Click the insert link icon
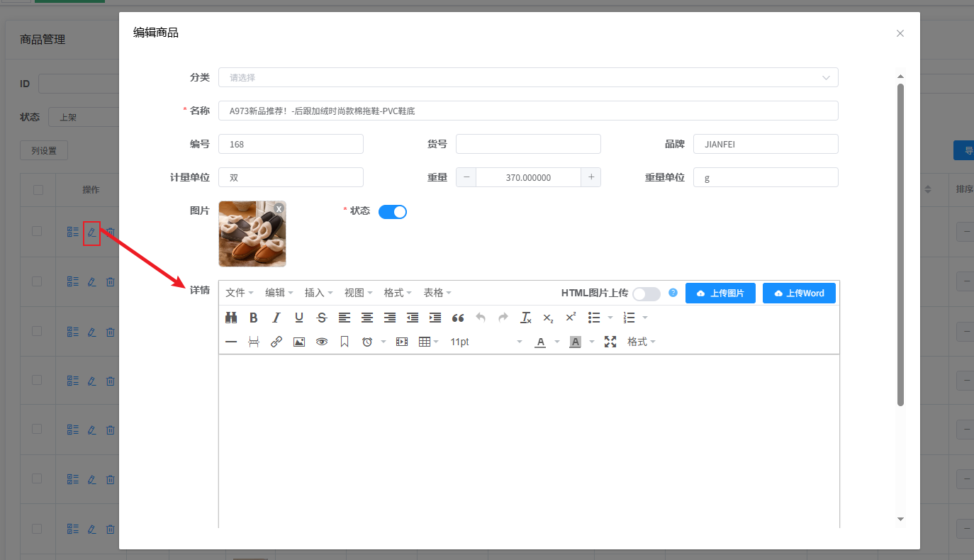This screenshot has width=974, height=560. coord(276,342)
